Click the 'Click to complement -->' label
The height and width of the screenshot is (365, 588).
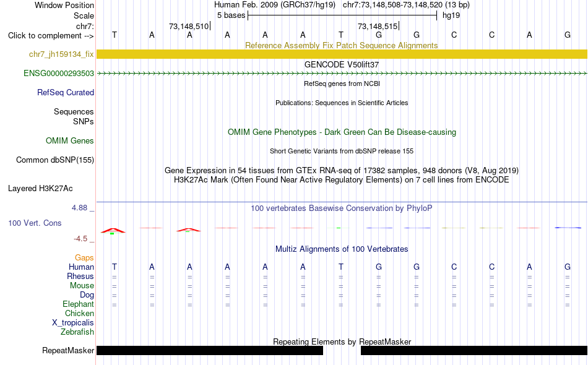click(51, 36)
